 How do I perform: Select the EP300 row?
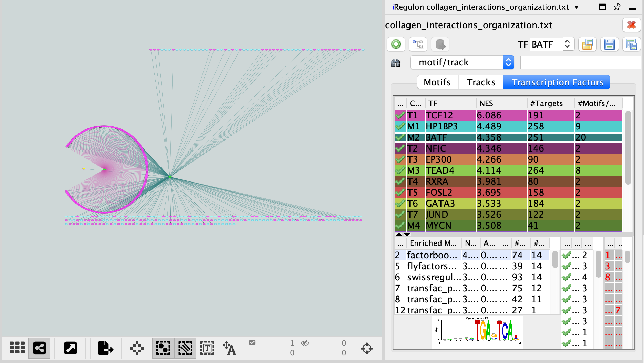508,159
